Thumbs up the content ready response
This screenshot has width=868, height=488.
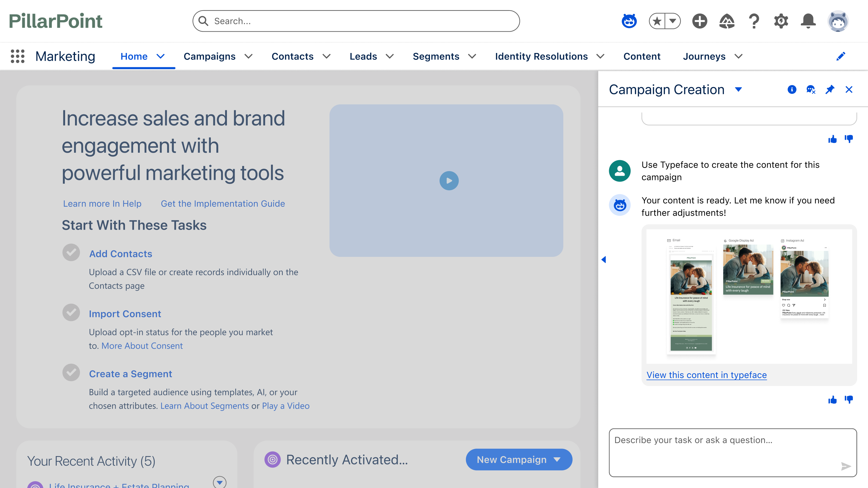(x=832, y=400)
